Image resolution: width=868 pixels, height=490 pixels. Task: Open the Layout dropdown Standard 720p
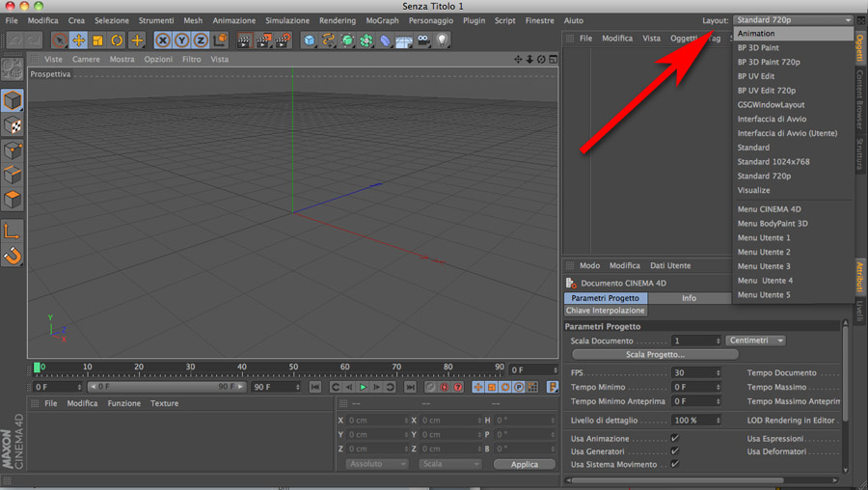pos(793,20)
